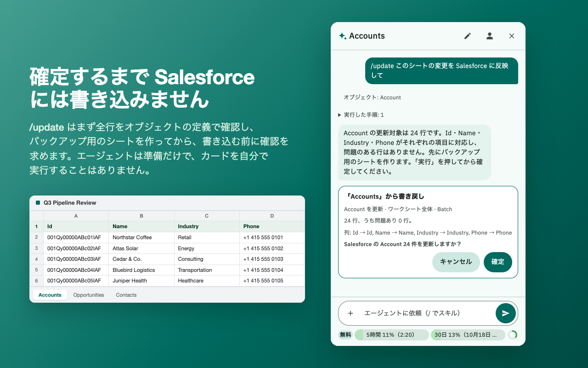The width and height of the screenshot is (588, 368).
Task: Switch to the Accounts sheet tab
Action: click(x=50, y=295)
